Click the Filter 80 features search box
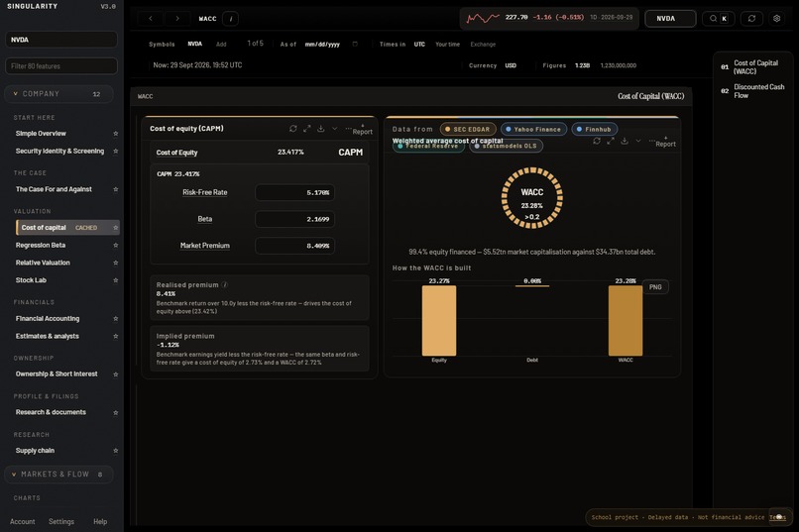Image resolution: width=799 pixels, height=532 pixels. click(x=61, y=66)
